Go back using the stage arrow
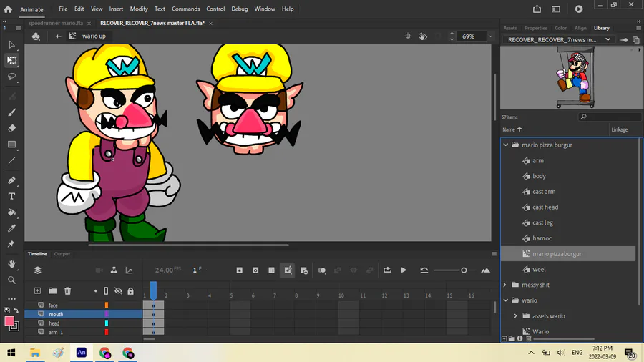Image resolution: width=644 pixels, height=362 pixels. 59,36
